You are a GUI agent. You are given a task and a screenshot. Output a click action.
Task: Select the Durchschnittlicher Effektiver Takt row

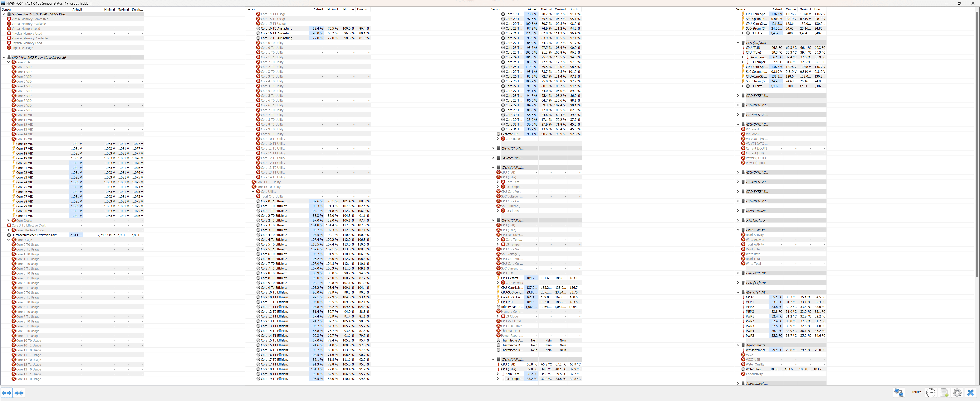(34, 235)
